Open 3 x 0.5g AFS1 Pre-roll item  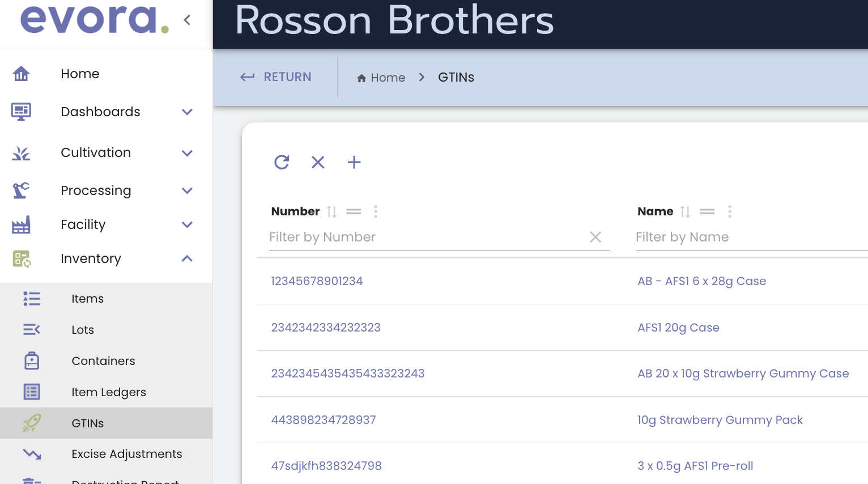[x=695, y=466]
